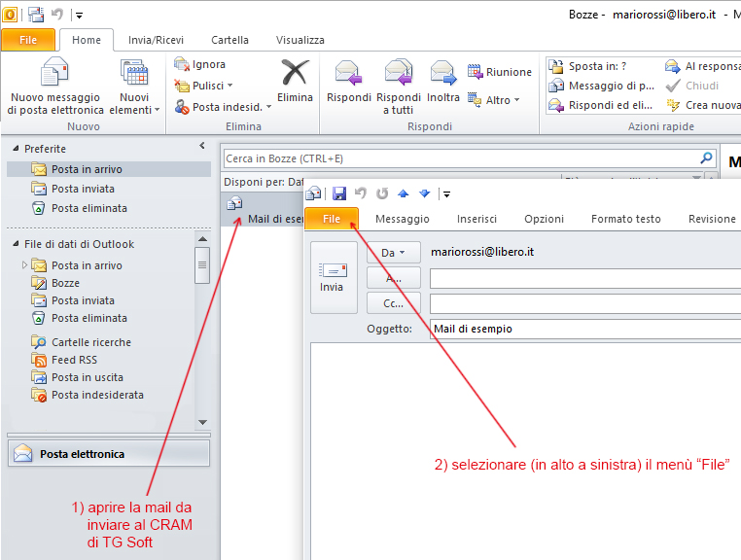Viewport: 741px width, 560px height.
Task: Switch to the Invia/Ricevi ribbon tab
Action: pos(156,40)
